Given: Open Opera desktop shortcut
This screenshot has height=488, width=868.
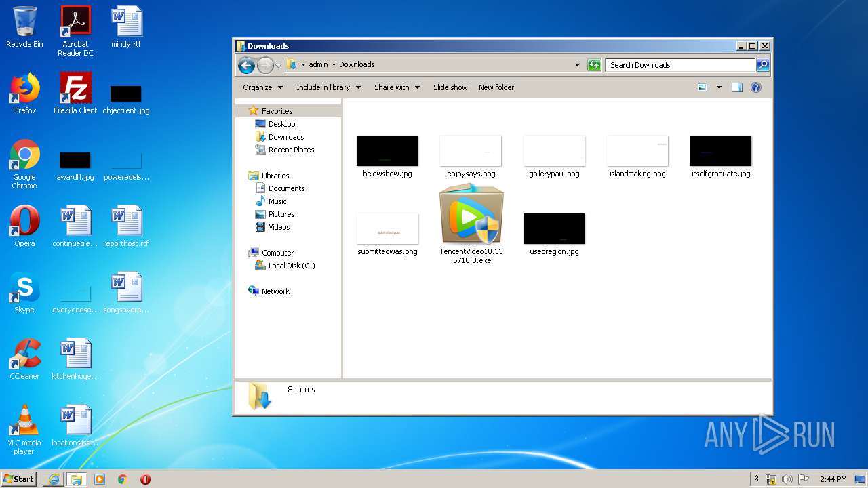Looking at the screenshot, I should tap(24, 226).
